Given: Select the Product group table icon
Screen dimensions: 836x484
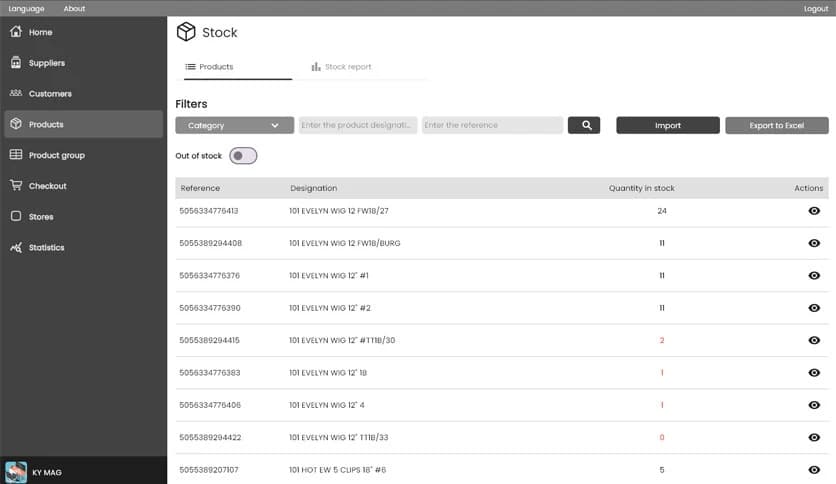Looking at the screenshot, I should [16, 155].
